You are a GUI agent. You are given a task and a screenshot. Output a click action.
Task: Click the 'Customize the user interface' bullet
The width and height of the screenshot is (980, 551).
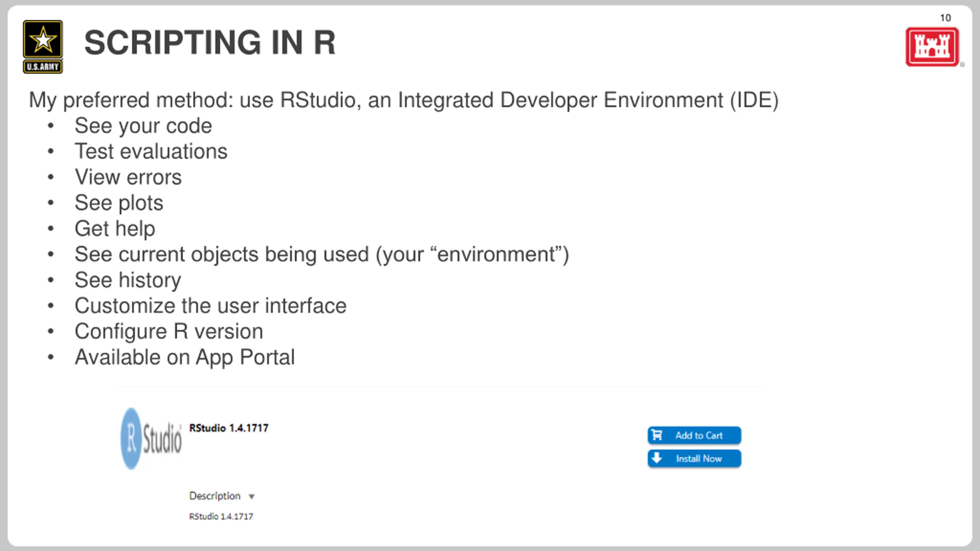tap(211, 306)
